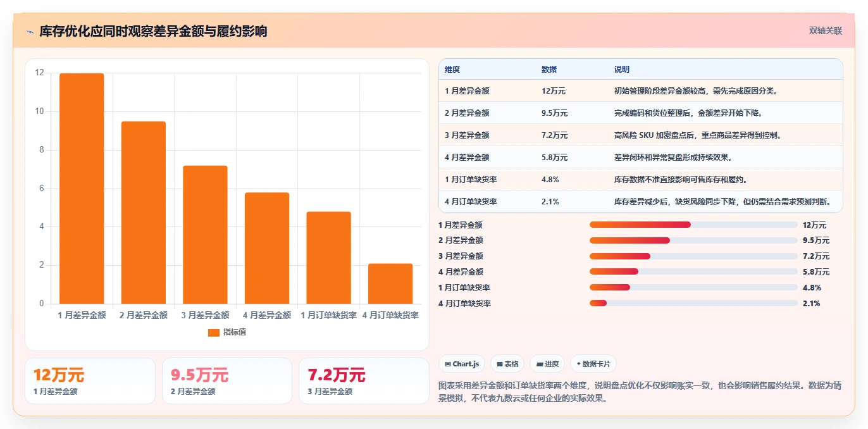Click the 12万元 data card
The width and height of the screenshot is (868, 429).
click(90, 381)
